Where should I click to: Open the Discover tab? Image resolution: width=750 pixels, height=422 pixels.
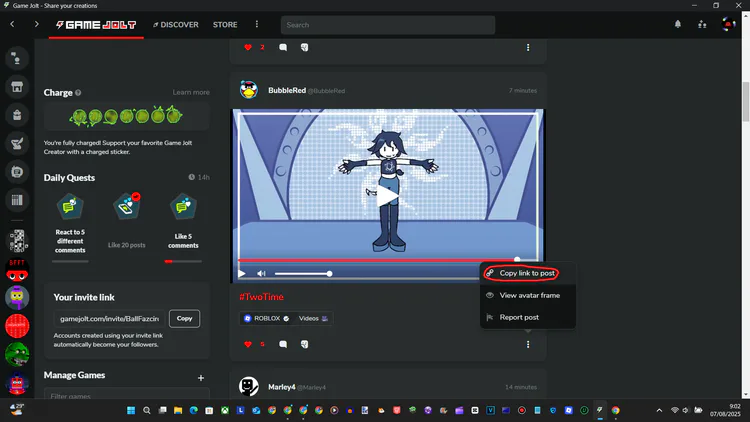[x=176, y=25]
